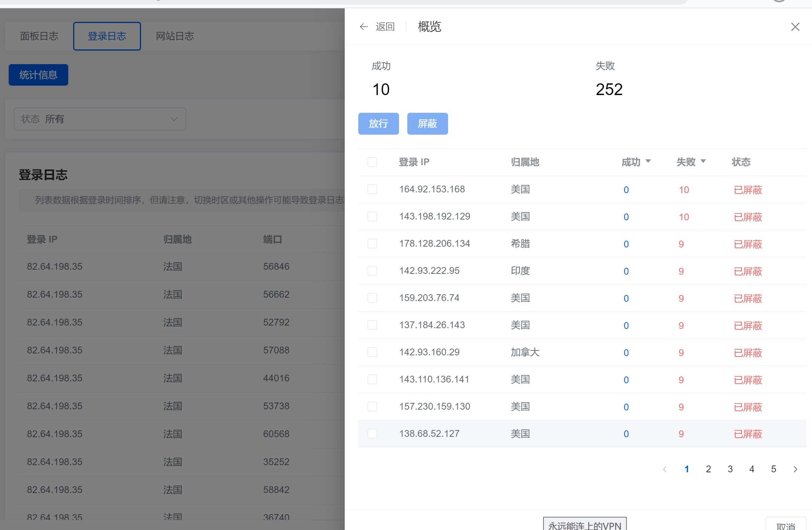The width and height of the screenshot is (812, 530).
Task: Click port 53738 in login log table
Action: coord(276,406)
